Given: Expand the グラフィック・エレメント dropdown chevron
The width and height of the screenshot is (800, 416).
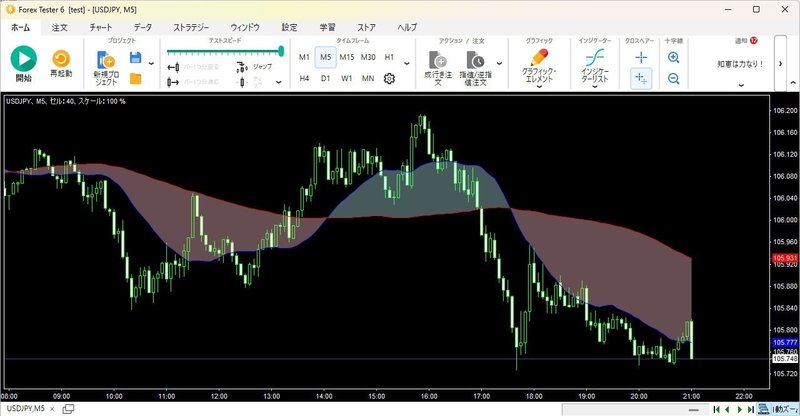Looking at the screenshot, I should [x=539, y=87].
